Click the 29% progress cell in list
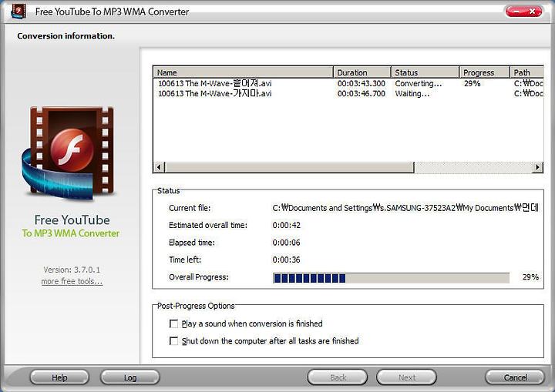The width and height of the screenshot is (555, 392). click(x=473, y=83)
